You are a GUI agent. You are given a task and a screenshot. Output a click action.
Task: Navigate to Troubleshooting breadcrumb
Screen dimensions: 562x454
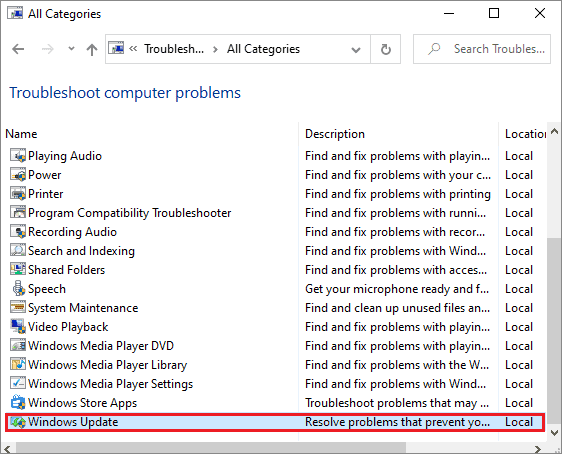[174, 49]
